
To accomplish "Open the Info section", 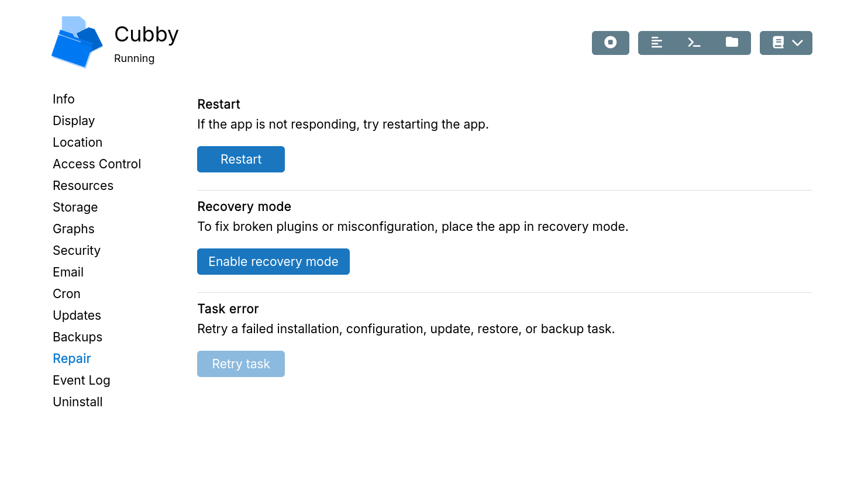I will pos(63,99).
